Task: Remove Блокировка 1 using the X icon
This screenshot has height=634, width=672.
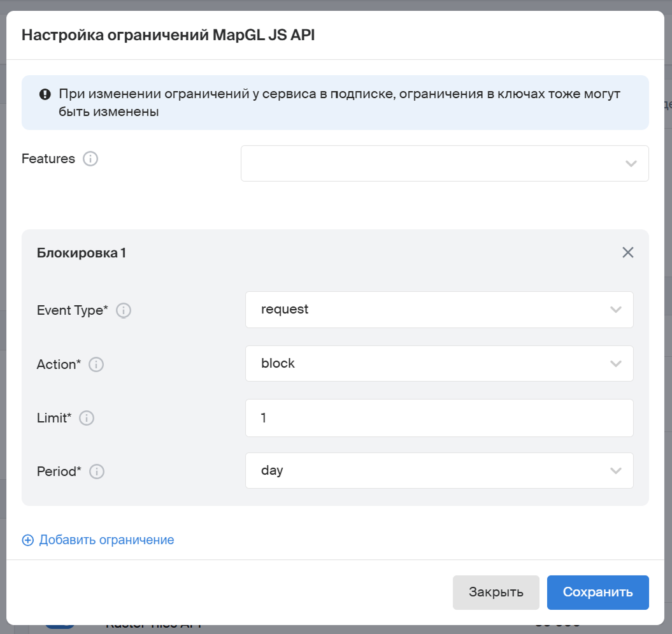Action: (x=627, y=252)
